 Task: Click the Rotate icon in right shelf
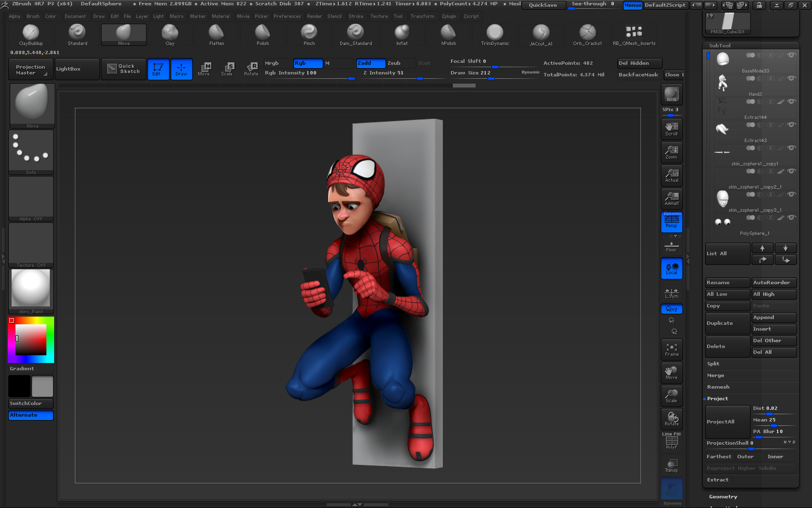point(672,419)
